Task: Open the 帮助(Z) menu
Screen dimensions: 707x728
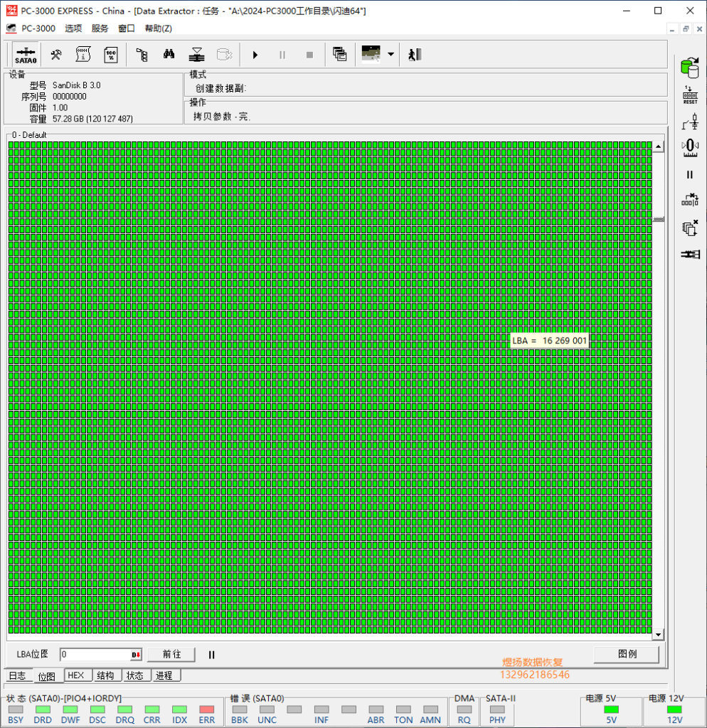Action: click(159, 28)
